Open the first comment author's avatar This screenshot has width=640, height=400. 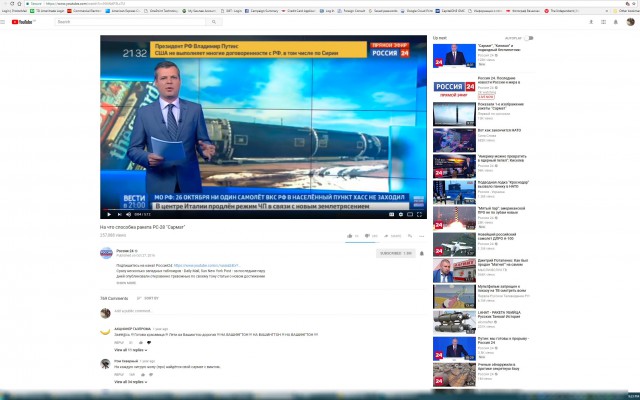105,332
